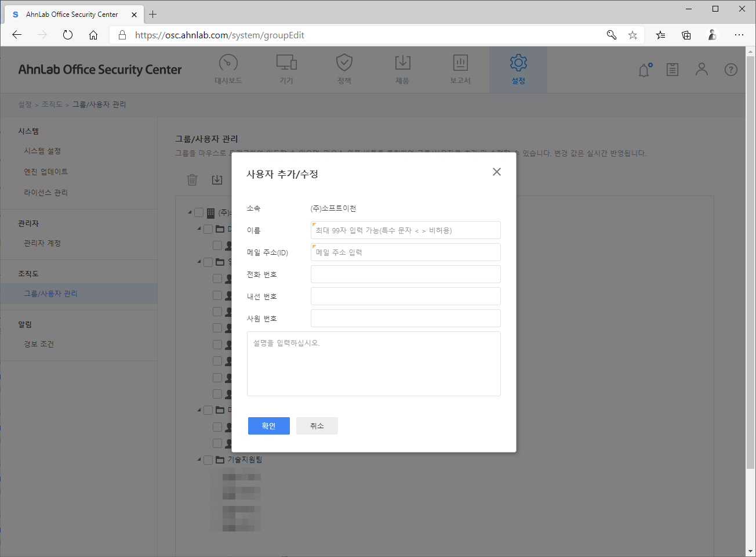Click the trash delete icon above tree
Screen dimensions: 756x557
click(192, 180)
